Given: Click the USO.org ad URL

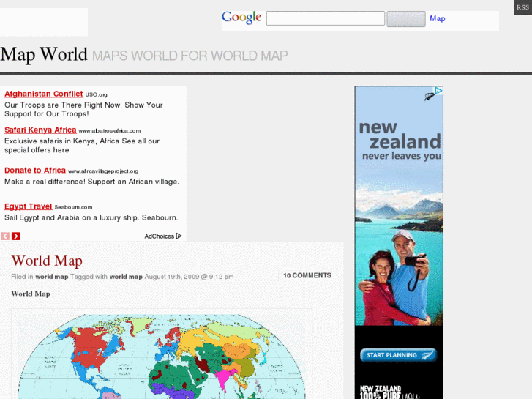Looking at the screenshot, I should point(96,94).
